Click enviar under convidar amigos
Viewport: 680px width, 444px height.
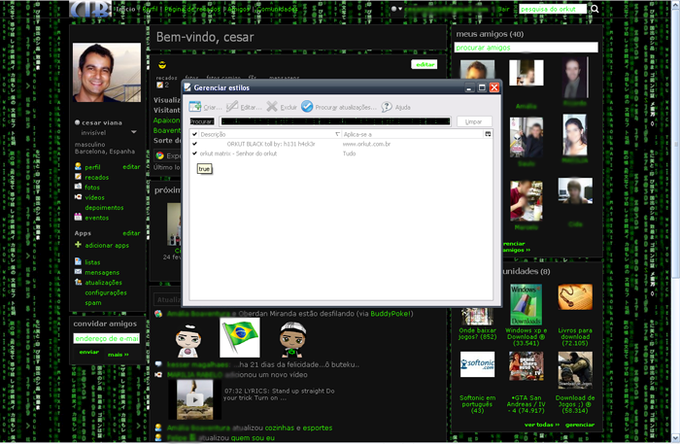click(x=89, y=352)
